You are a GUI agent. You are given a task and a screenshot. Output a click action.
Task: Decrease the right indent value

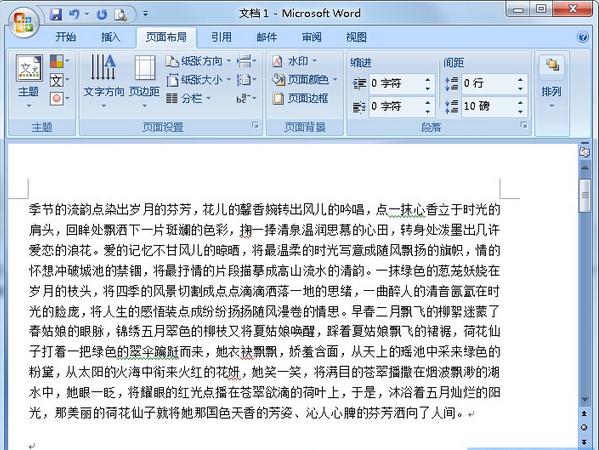click(428, 111)
